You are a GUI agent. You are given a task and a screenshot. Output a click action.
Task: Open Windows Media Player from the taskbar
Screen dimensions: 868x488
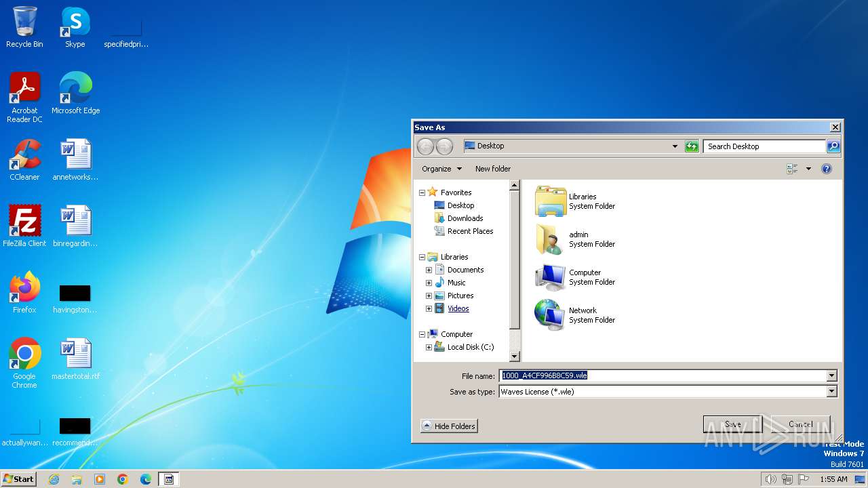[x=100, y=479]
